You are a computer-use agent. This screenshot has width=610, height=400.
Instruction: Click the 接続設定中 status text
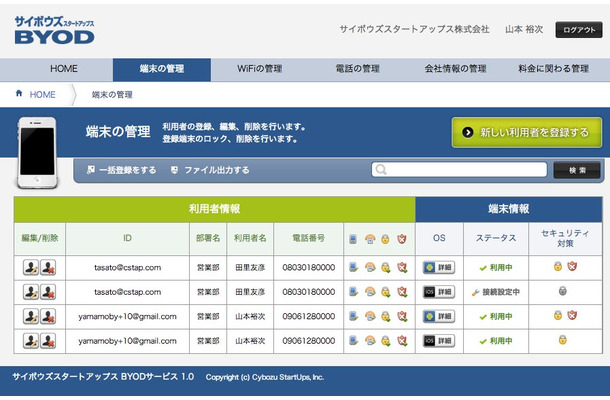point(501,292)
